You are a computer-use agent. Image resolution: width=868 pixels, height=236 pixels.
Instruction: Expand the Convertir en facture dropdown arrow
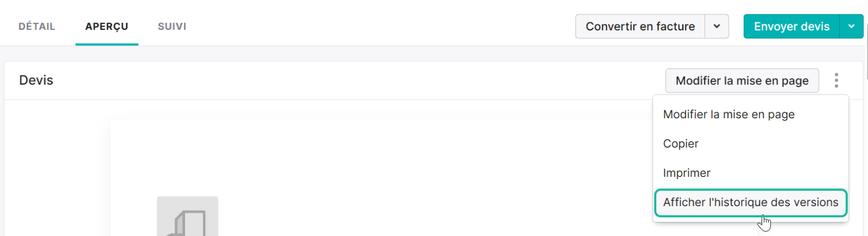[716, 27]
